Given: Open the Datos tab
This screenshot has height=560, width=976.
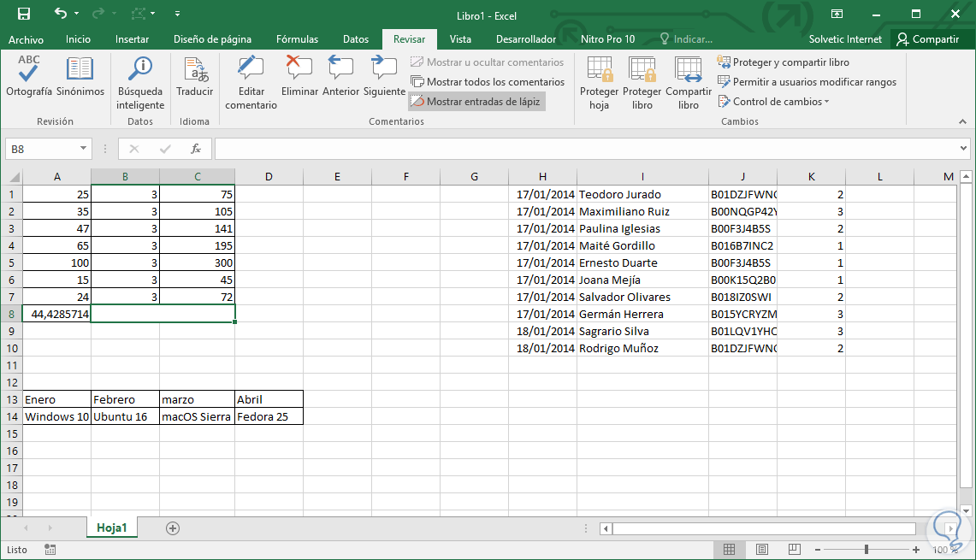Looking at the screenshot, I should pyautogui.click(x=356, y=39).
